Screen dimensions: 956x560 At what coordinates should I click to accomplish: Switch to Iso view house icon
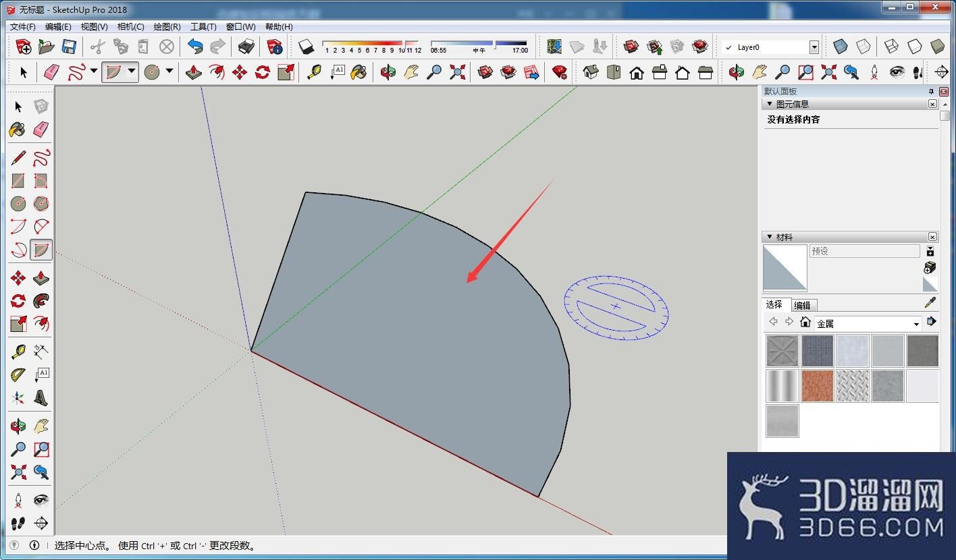pos(591,72)
